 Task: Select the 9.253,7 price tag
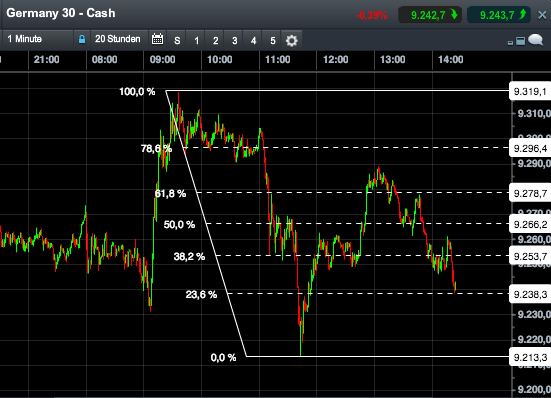pos(530,256)
